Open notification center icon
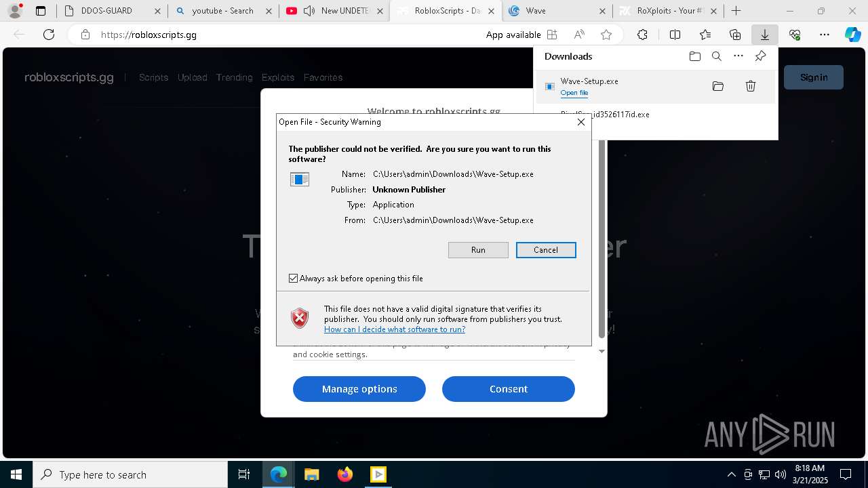Image resolution: width=868 pixels, height=488 pixels. (846, 474)
